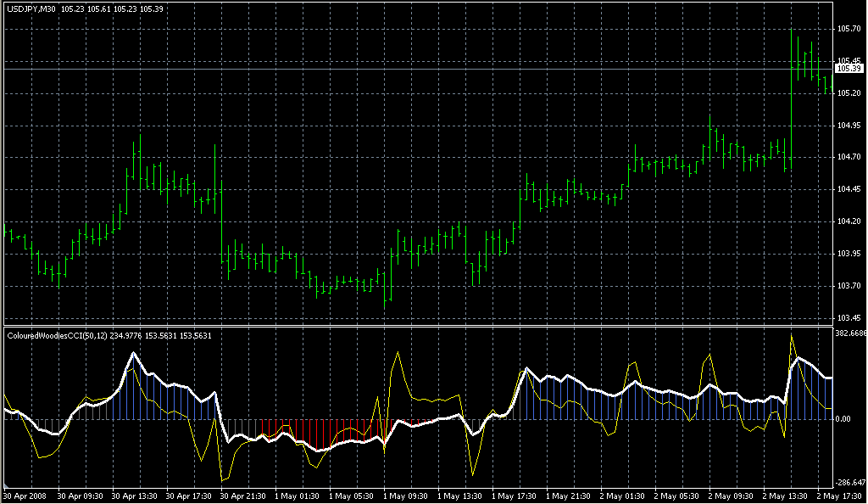Click the 104.45 price scale value
The width and height of the screenshot is (868, 504).
pyautogui.click(x=849, y=190)
